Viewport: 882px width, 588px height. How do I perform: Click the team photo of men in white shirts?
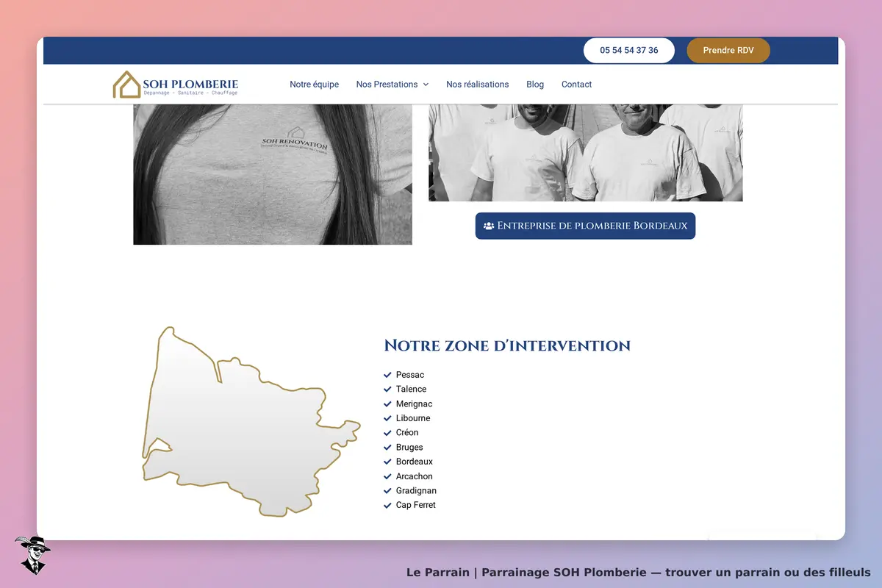point(586,152)
